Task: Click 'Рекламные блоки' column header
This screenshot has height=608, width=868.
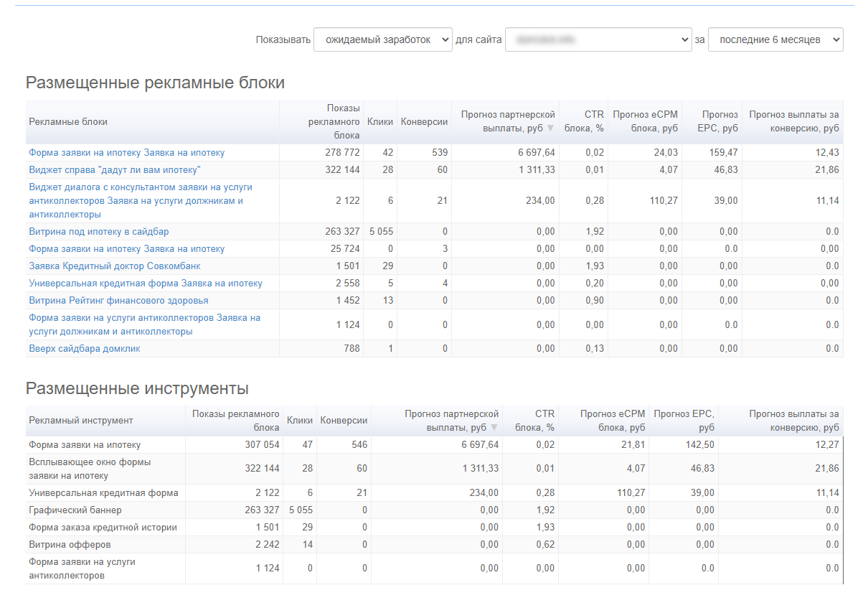Action: 68,122
